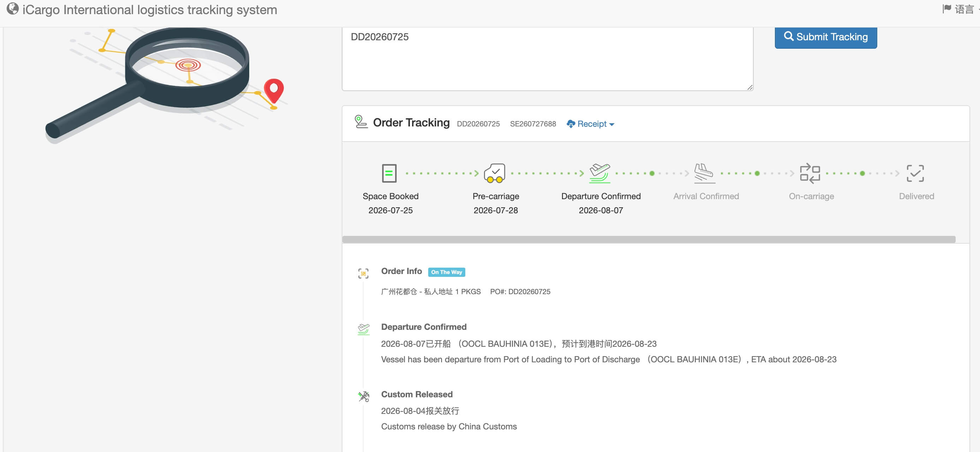Click the On-carriage transfer icon

click(x=809, y=173)
